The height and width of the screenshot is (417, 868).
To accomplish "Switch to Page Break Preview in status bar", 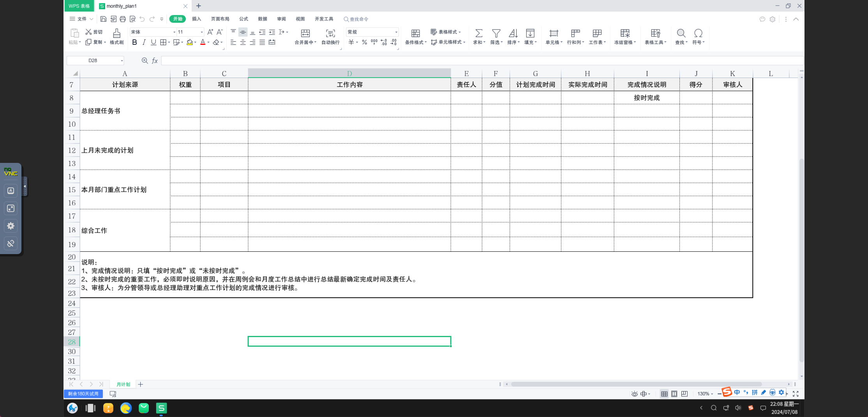I will [x=684, y=394].
